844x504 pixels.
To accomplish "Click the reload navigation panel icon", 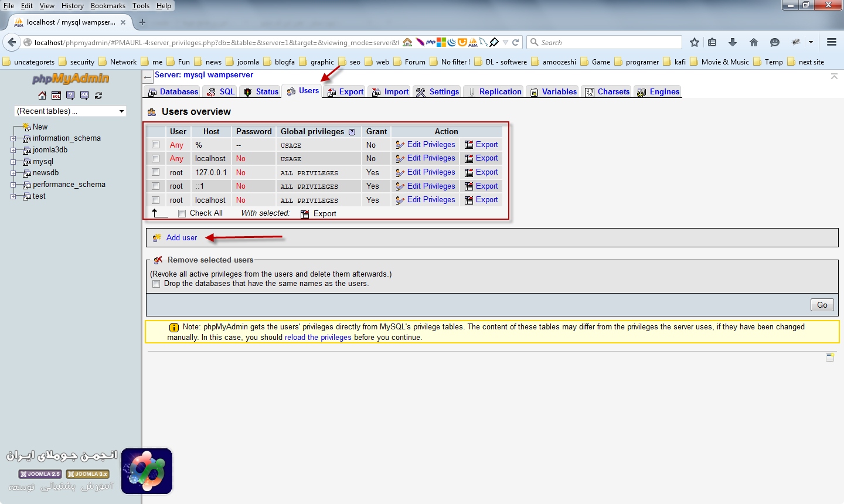I will tap(98, 96).
